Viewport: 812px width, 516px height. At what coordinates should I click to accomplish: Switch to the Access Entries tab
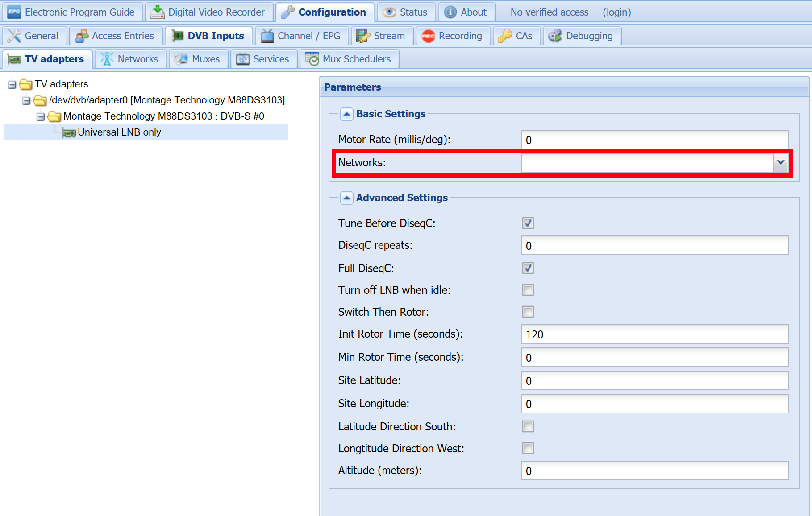(116, 36)
